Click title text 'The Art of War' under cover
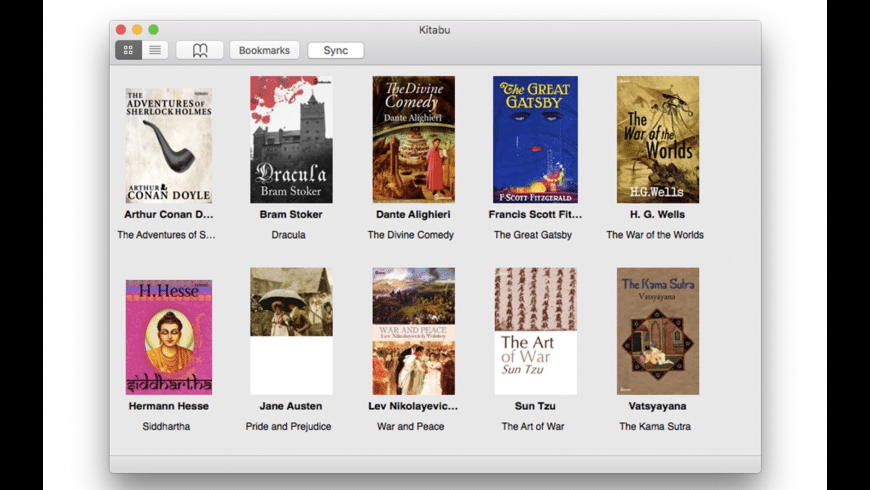The height and width of the screenshot is (490, 870). [533, 426]
